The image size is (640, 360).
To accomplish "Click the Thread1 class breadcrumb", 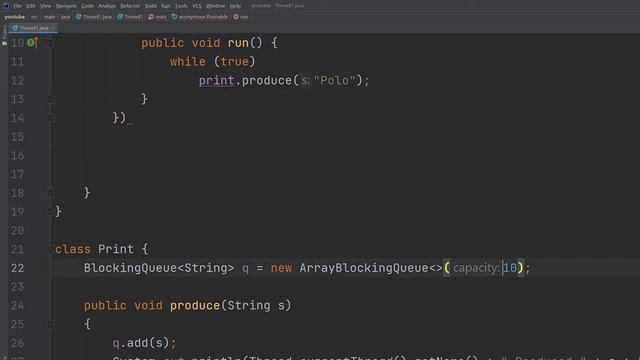I will click(x=130, y=17).
